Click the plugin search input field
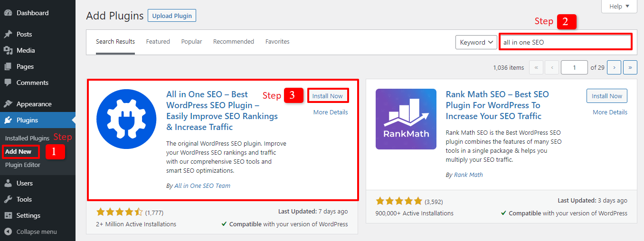644x241 pixels. (x=565, y=42)
